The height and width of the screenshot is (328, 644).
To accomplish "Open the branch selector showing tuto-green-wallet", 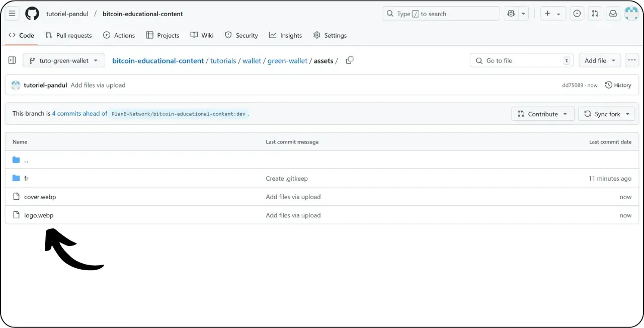I will pos(63,60).
